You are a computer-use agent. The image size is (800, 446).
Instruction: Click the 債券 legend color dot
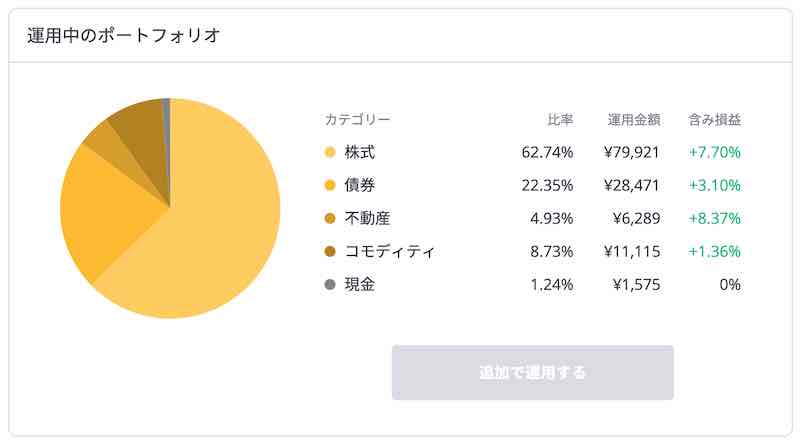330,185
